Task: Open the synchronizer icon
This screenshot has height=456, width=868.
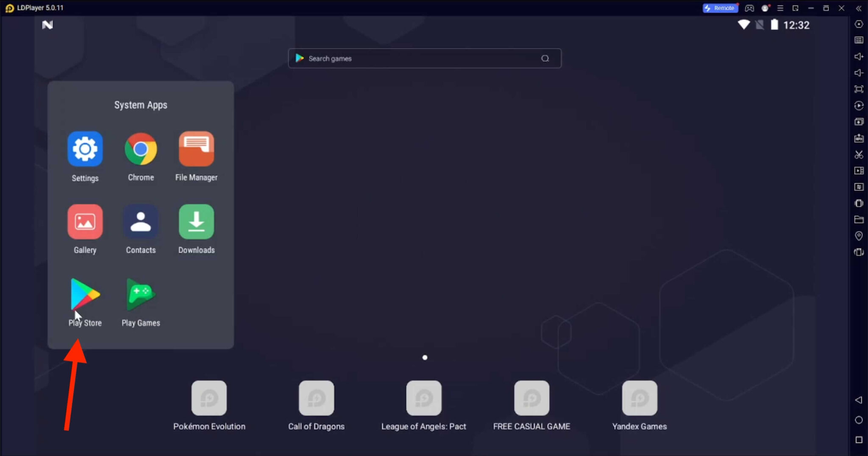Action: click(859, 187)
